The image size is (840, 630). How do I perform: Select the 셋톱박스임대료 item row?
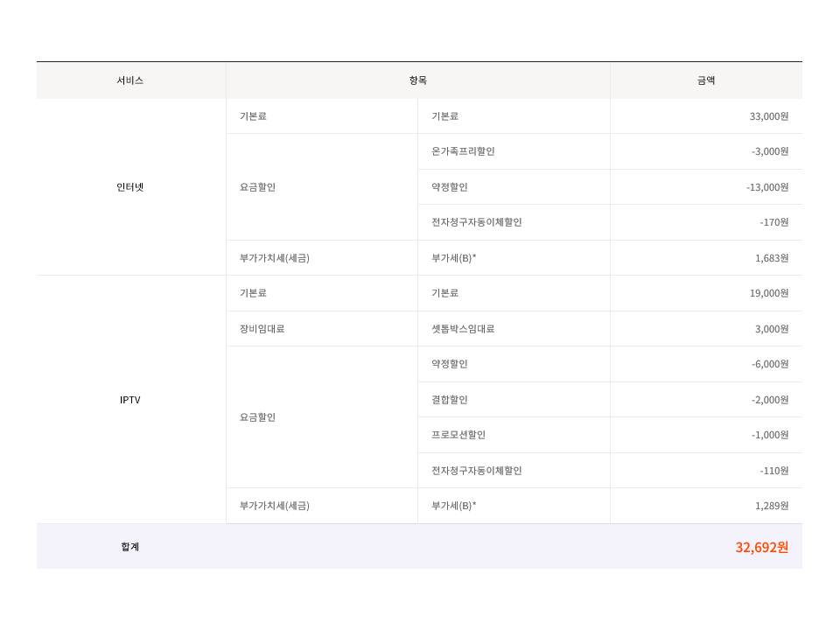463,329
